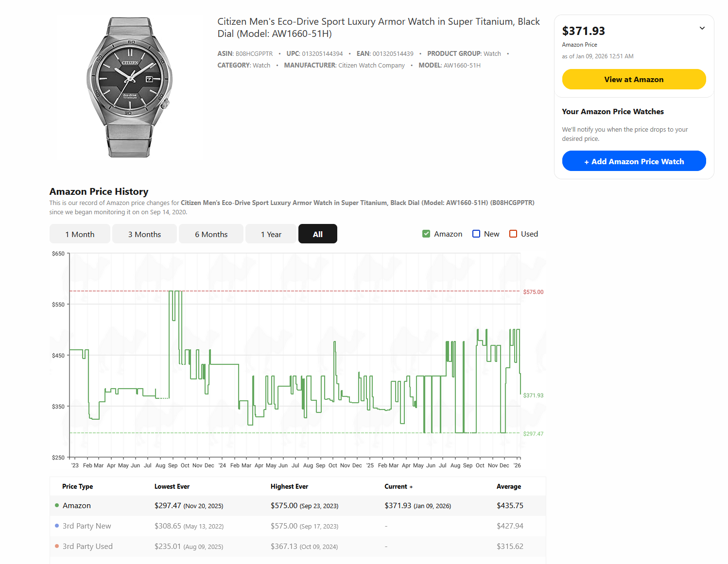
Task: Click the $297.47 lowest price label on chart
Action: point(533,434)
